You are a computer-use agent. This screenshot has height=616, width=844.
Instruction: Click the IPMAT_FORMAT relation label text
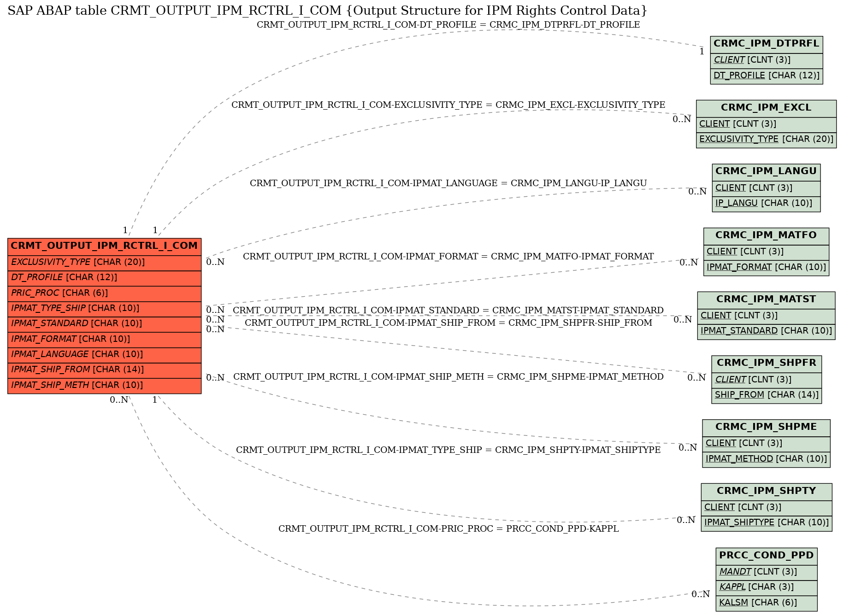448,257
